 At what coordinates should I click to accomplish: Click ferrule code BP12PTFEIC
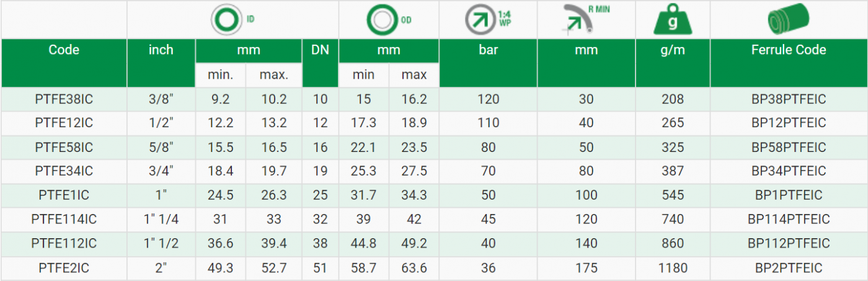pyautogui.click(x=789, y=123)
